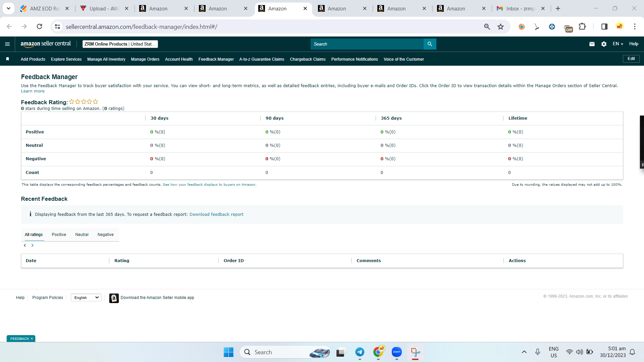Click the zoom magnifier icon in address bar

487,26
